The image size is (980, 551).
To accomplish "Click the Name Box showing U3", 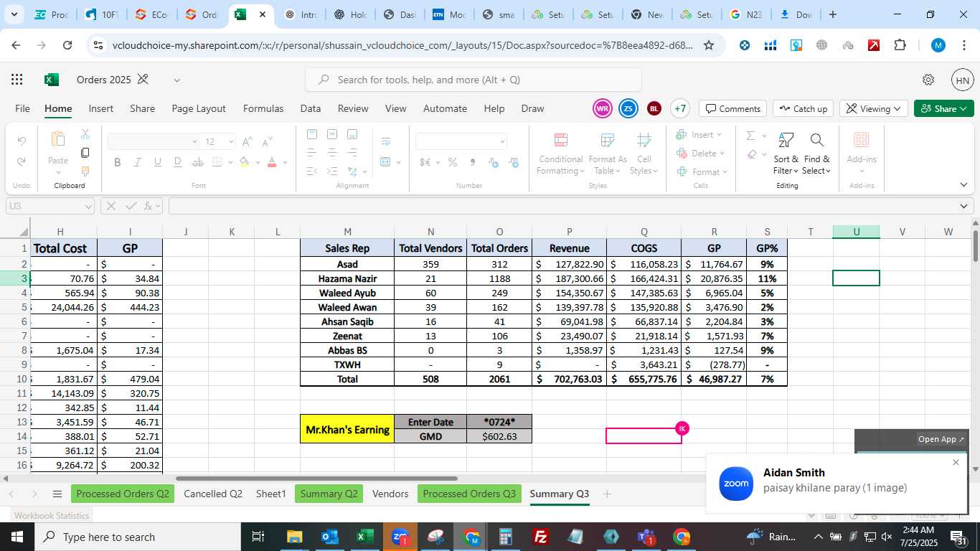I will [50, 206].
